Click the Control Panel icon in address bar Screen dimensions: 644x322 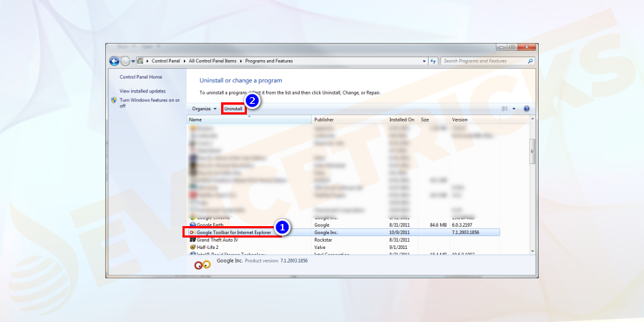140,61
